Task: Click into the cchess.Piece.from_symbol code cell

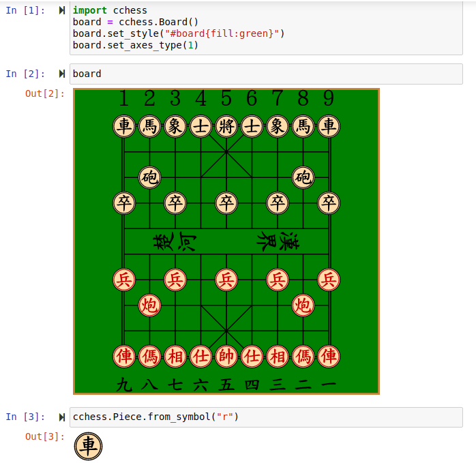Action: click(266, 417)
